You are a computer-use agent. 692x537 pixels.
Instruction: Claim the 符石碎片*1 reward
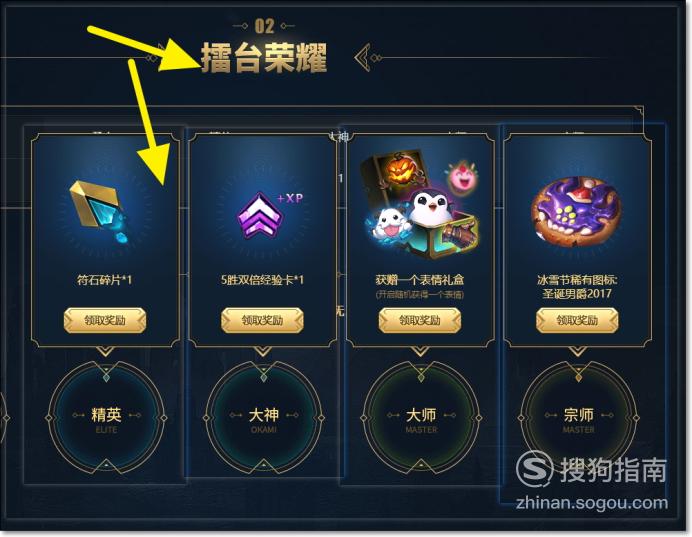pos(105,320)
